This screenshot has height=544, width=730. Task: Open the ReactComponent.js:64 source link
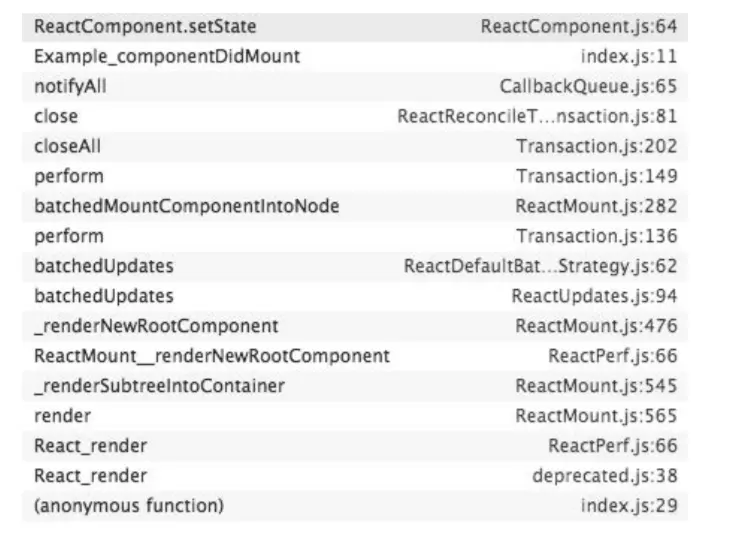pyautogui.click(x=579, y=27)
